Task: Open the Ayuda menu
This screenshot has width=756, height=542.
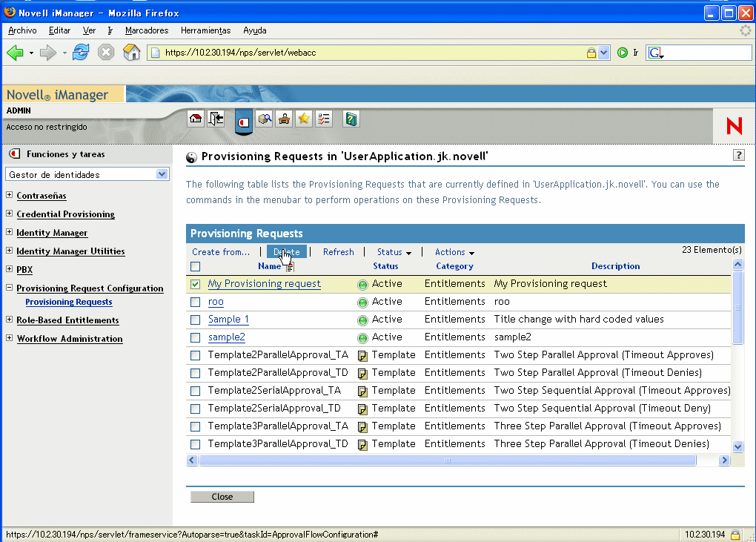Action: click(x=254, y=30)
